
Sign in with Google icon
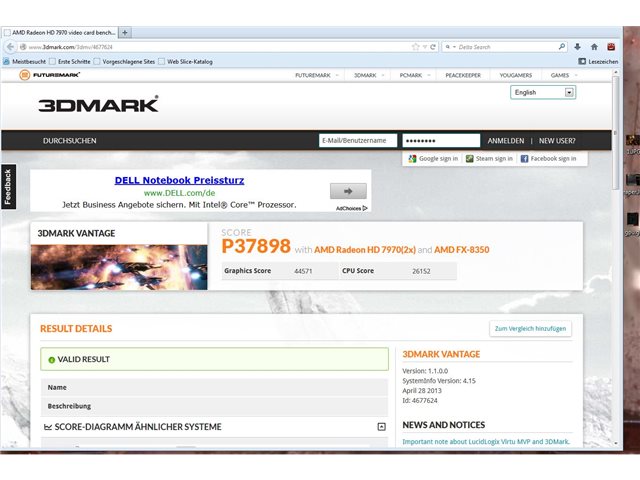[x=412, y=159]
